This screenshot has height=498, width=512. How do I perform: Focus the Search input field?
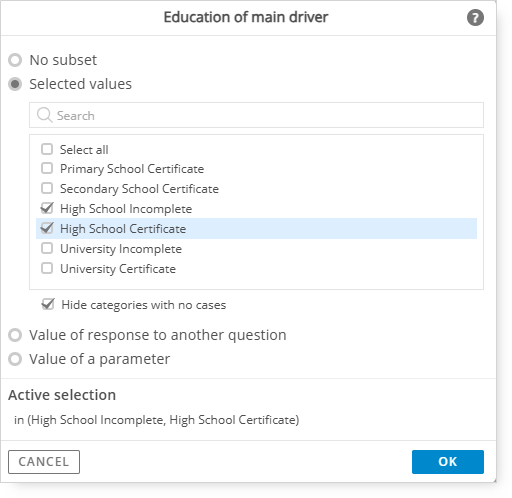click(256, 115)
